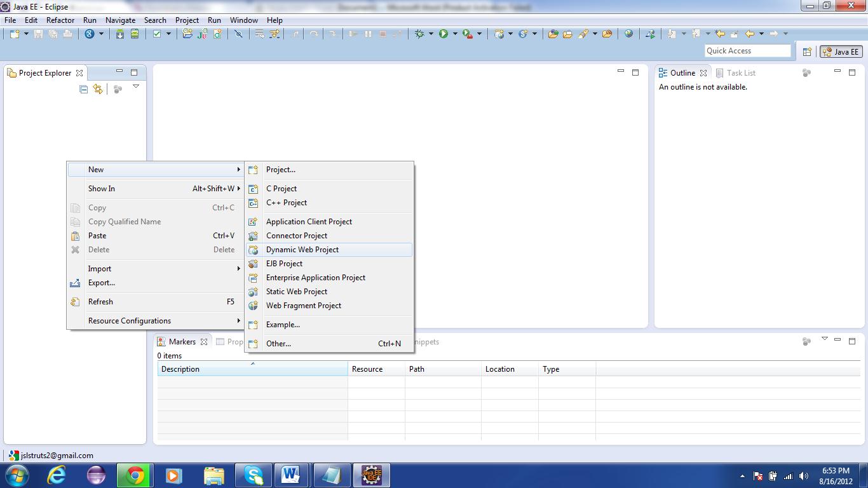Open the External Tools dropdown arrow
Viewport: 868px width, 488px height.
(x=479, y=34)
